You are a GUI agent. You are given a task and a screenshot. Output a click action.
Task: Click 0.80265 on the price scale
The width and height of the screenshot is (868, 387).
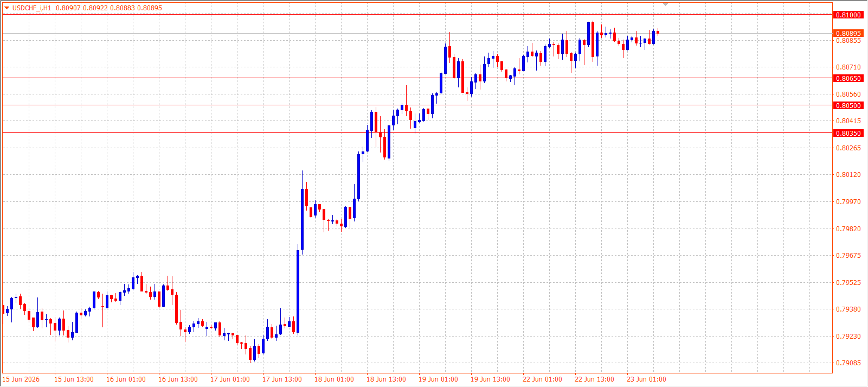pyautogui.click(x=848, y=148)
